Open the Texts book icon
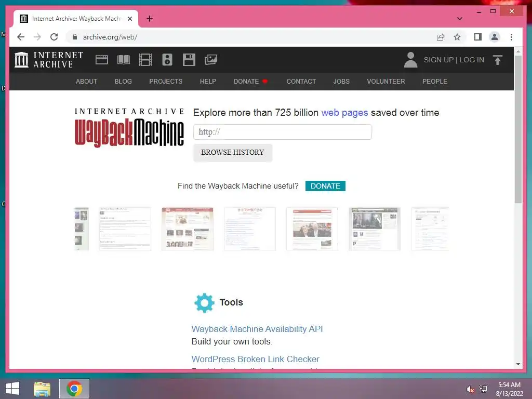This screenshot has width=532, height=399. tap(124, 60)
